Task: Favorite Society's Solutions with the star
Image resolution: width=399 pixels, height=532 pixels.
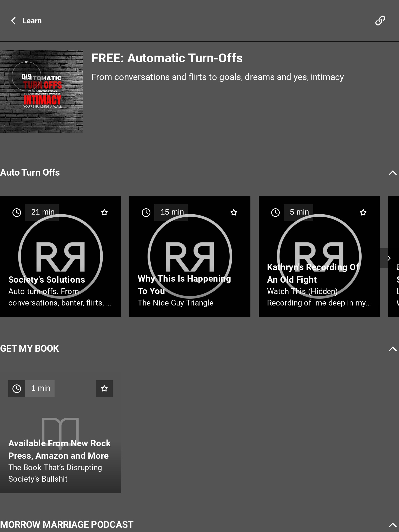Action: (x=104, y=212)
